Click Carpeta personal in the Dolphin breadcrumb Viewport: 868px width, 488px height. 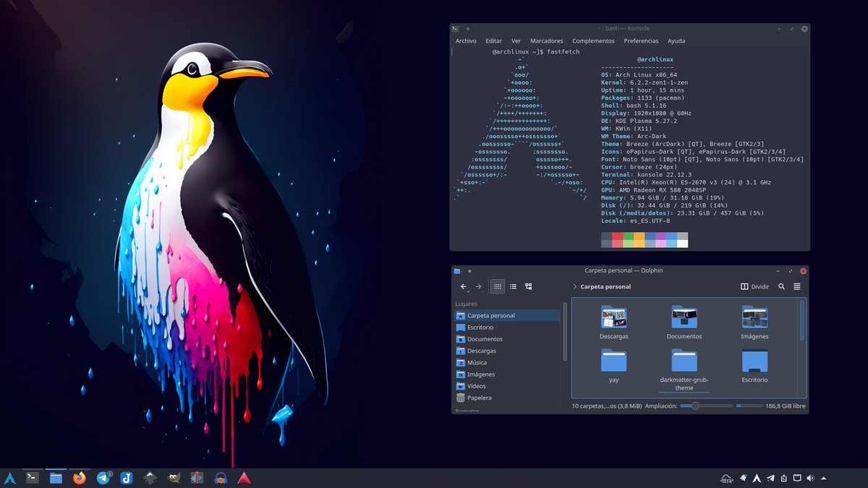pos(605,286)
